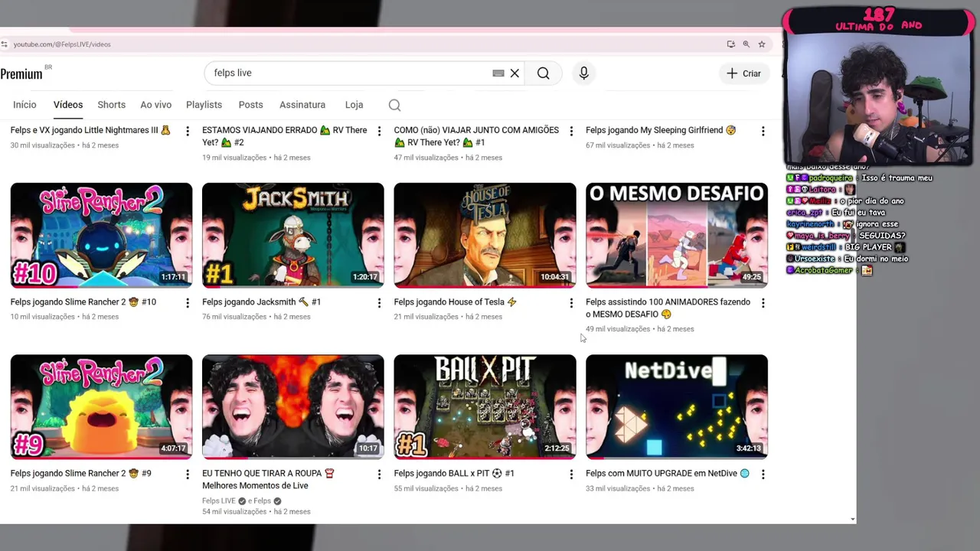Open title 'Felps e VX jogando Little Nightmares III'
980x551 pixels.
(90, 130)
